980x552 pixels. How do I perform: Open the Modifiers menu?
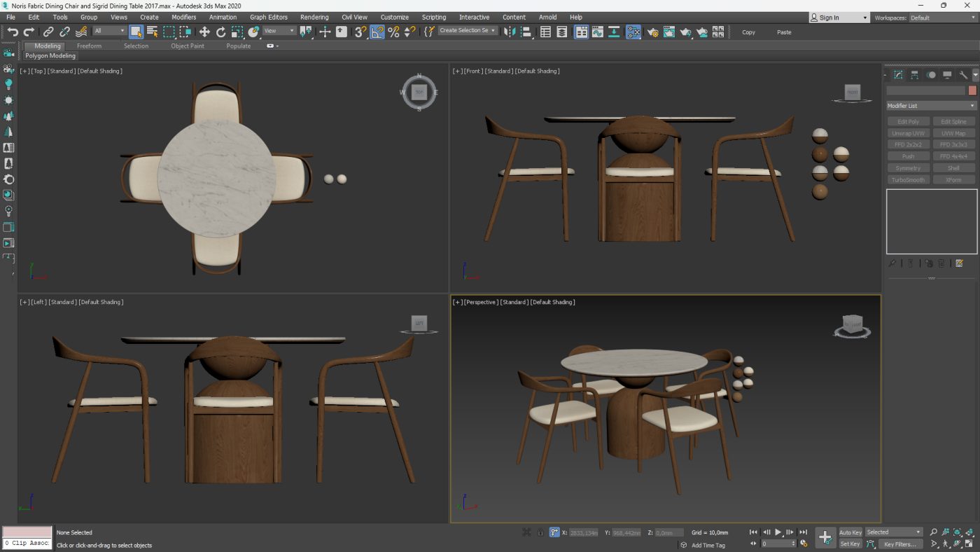(x=183, y=18)
